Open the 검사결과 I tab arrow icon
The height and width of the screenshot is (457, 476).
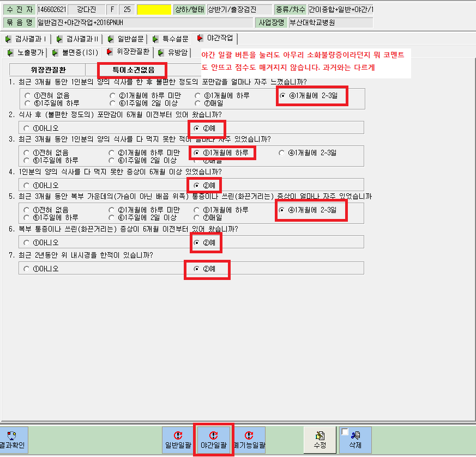pyautogui.click(x=8, y=39)
